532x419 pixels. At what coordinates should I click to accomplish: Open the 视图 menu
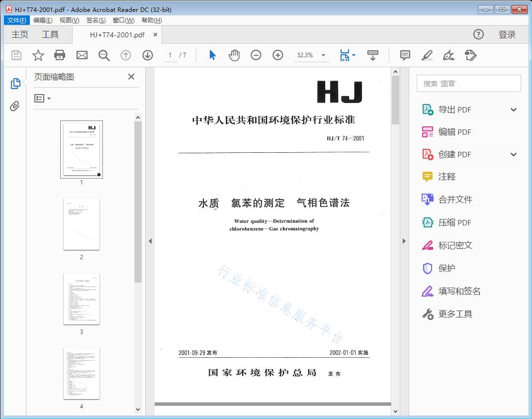[x=68, y=20]
